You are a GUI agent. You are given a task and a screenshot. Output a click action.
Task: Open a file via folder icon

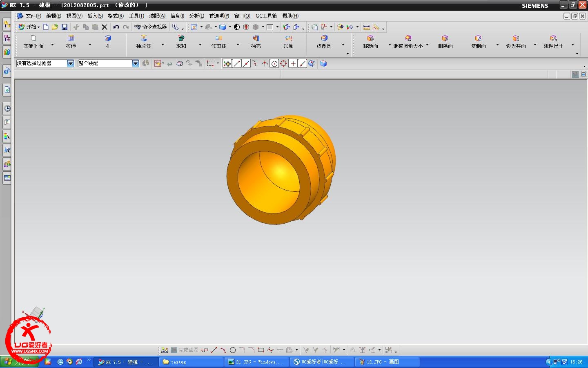pyautogui.click(x=55, y=27)
